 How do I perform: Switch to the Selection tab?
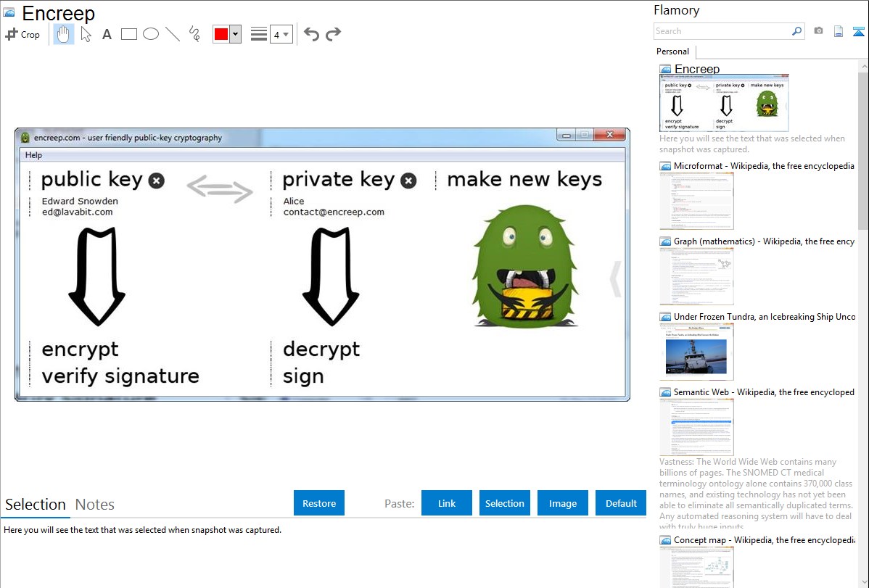point(36,505)
